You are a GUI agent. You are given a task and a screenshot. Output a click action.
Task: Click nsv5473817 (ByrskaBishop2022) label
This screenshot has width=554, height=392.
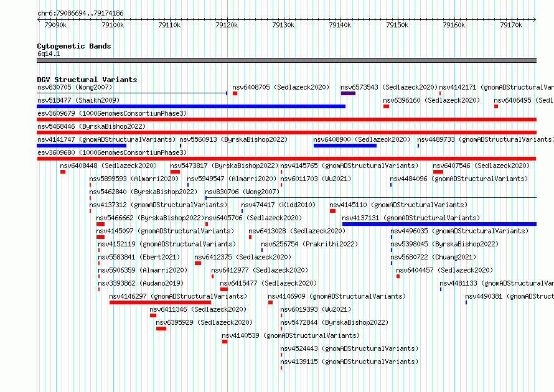click(224, 166)
